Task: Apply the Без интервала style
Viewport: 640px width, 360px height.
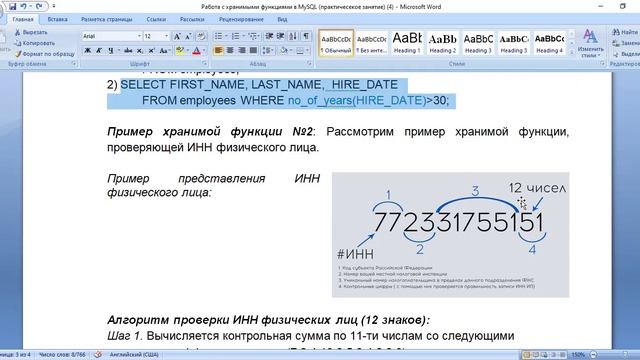Action: point(371,43)
